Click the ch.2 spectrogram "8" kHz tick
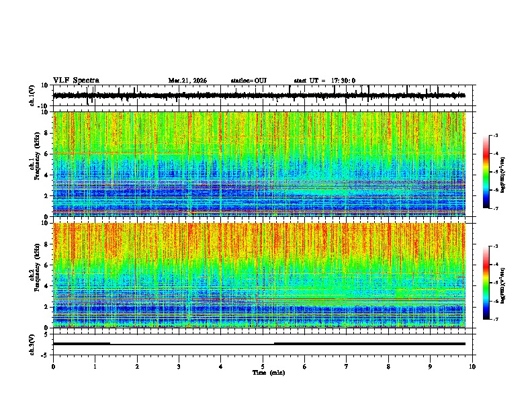 47,244
